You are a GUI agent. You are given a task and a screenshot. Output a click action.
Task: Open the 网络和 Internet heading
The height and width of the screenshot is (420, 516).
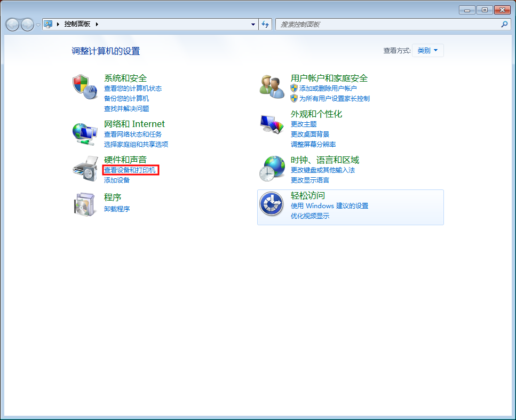[x=134, y=124]
